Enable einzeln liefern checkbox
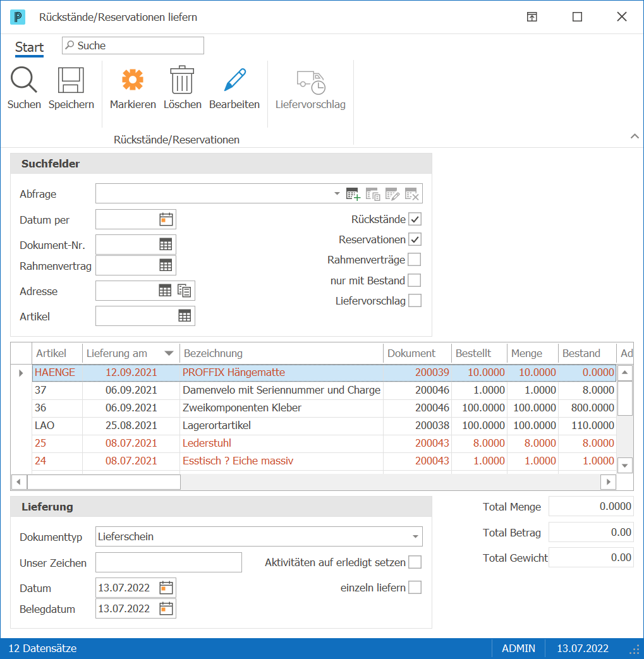This screenshot has height=659, width=644. click(415, 588)
